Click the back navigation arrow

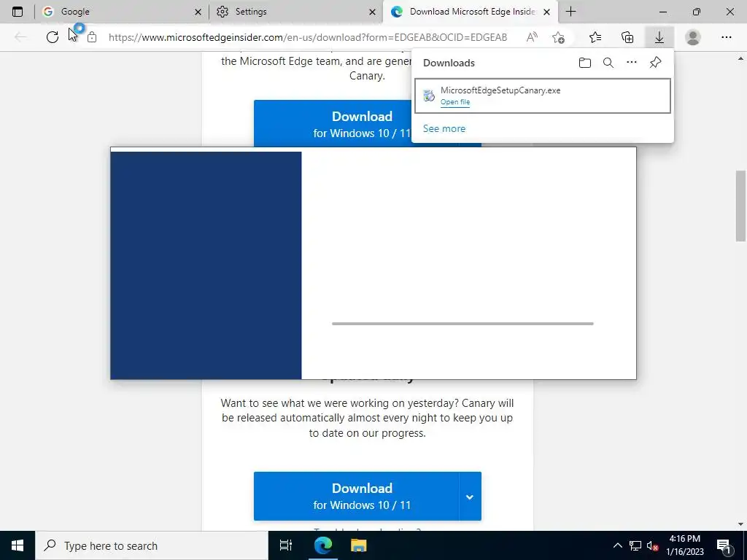[20, 37]
